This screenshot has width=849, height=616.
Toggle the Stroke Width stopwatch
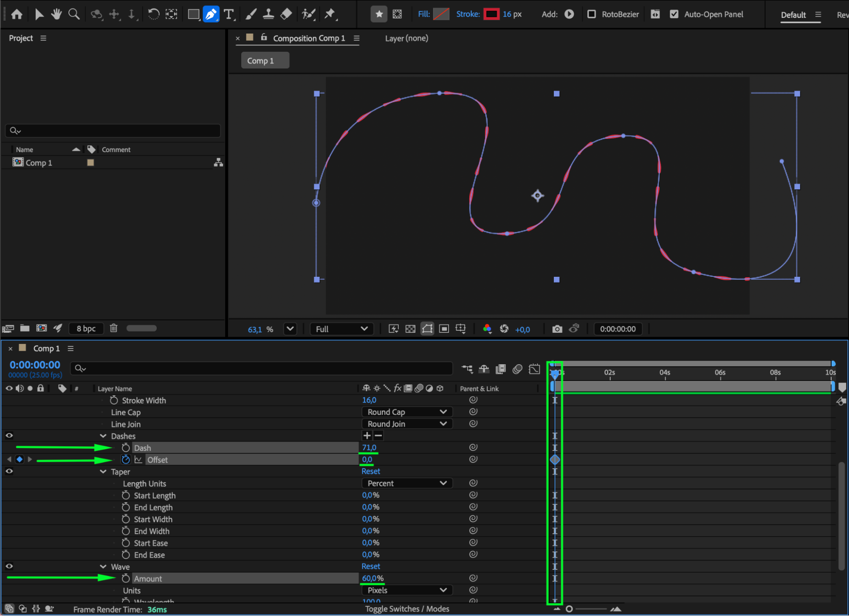[x=114, y=400]
